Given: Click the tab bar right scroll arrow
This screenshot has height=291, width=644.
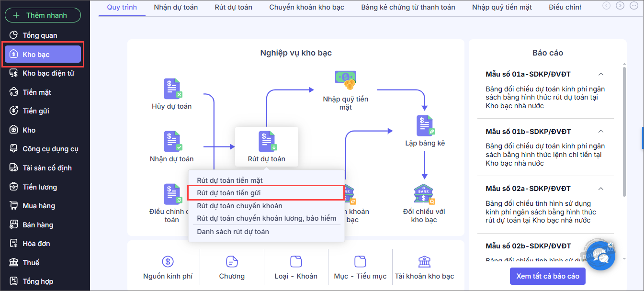Looking at the screenshot, I should 620,6.
